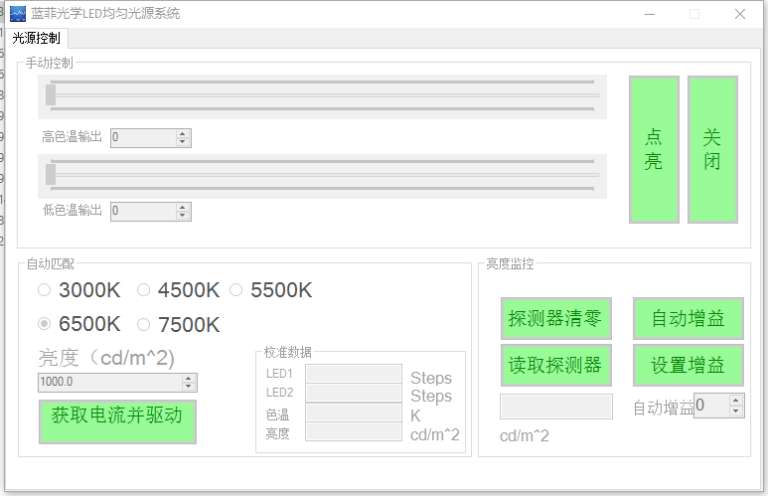768x496 pixels.
Task: Click the 自动增益 button
Action: [688, 318]
